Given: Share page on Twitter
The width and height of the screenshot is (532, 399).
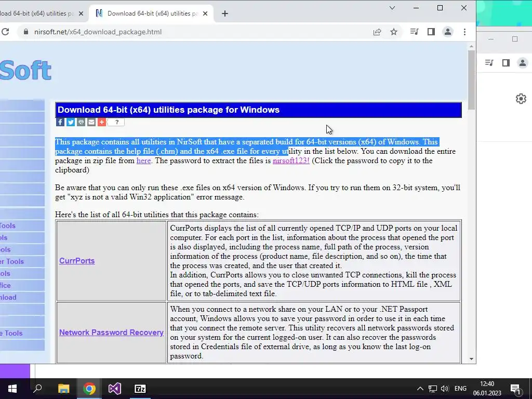Looking at the screenshot, I should point(71,122).
